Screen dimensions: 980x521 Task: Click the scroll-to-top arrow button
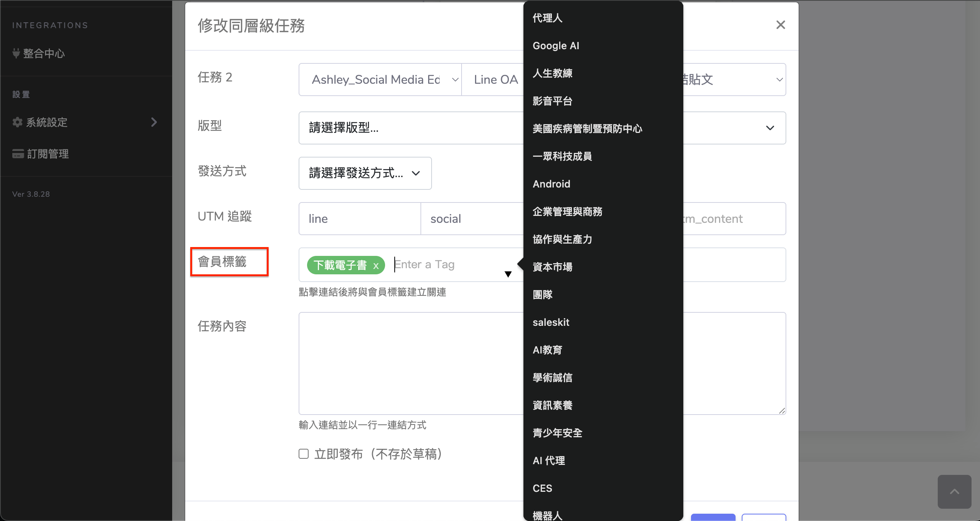954,491
